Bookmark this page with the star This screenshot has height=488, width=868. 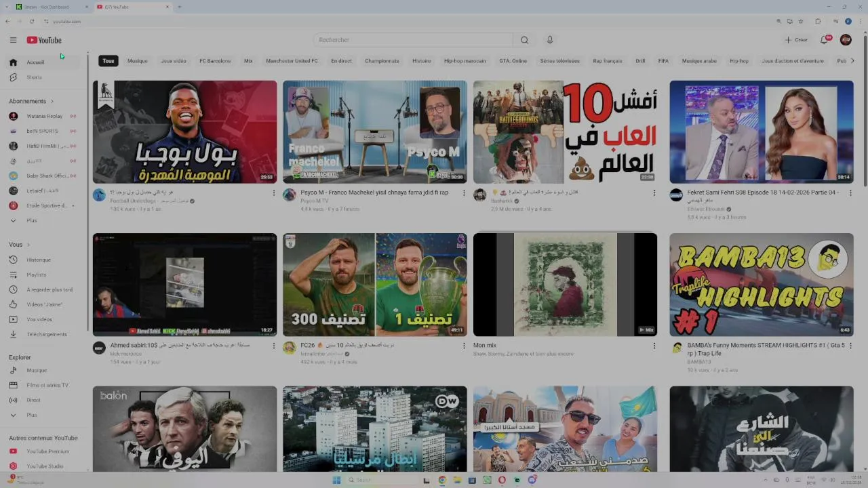(x=801, y=21)
